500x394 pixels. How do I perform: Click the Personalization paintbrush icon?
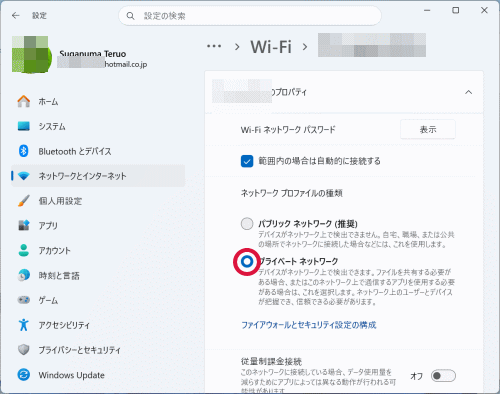point(24,201)
